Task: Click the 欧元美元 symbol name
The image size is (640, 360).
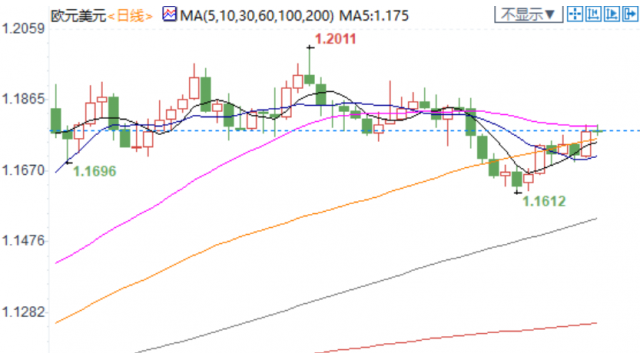Action: (x=78, y=16)
